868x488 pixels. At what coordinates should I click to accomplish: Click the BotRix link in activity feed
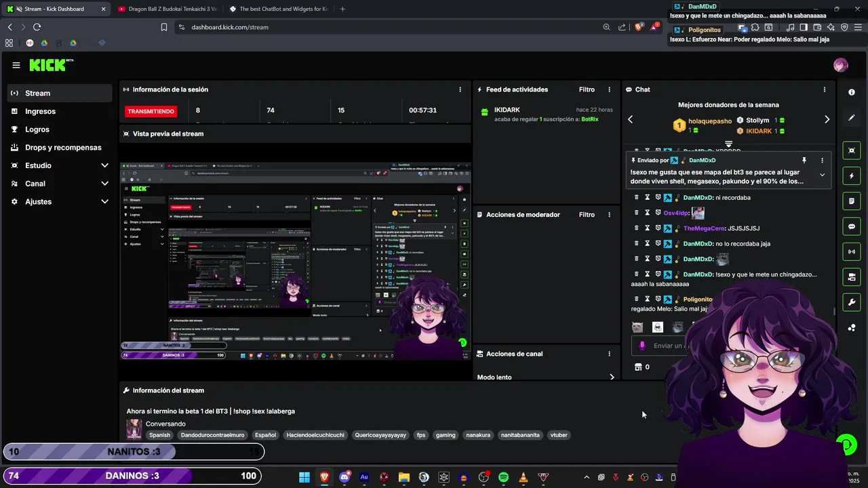pyautogui.click(x=590, y=119)
